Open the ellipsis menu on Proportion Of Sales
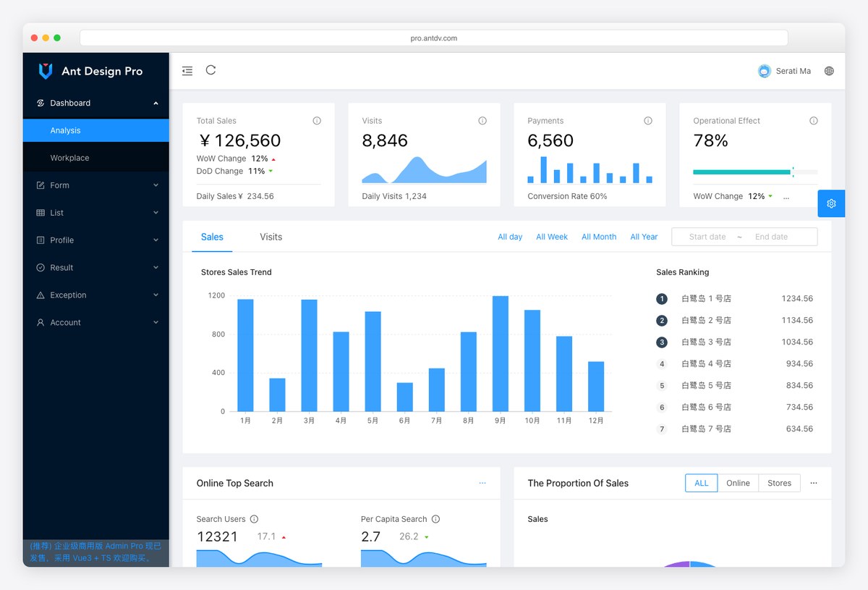The width and height of the screenshot is (868, 590). (x=814, y=483)
